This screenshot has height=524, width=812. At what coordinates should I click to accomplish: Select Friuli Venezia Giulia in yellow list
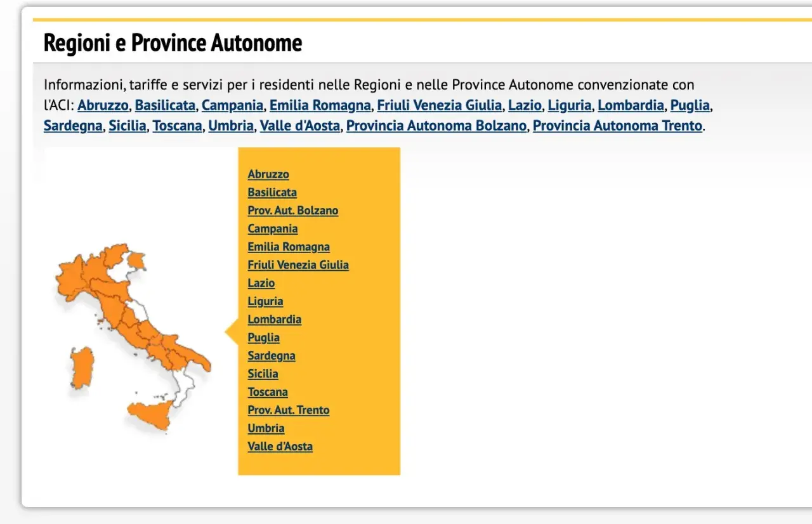point(298,265)
